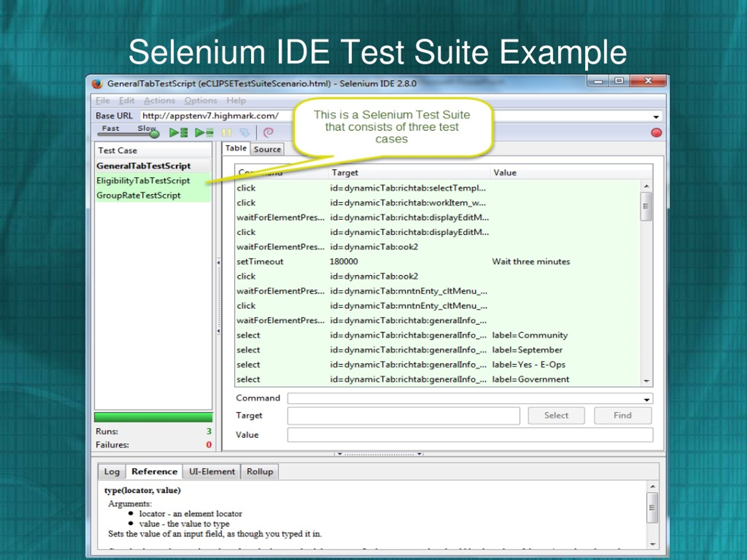Open the Reference tab
The width and height of the screenshot is (747, 560).
(154, 472)
